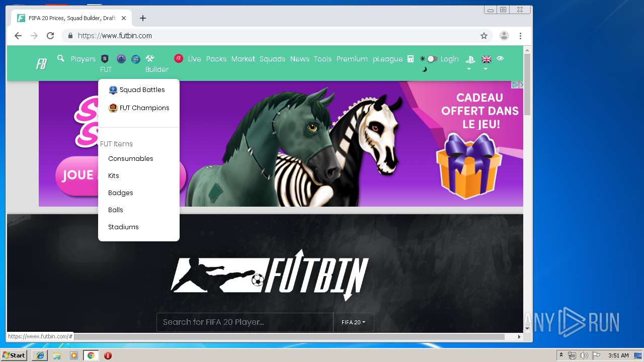Screen dimensions: 644x362
Task: Open the Live menu label
Action: (194, 59)
